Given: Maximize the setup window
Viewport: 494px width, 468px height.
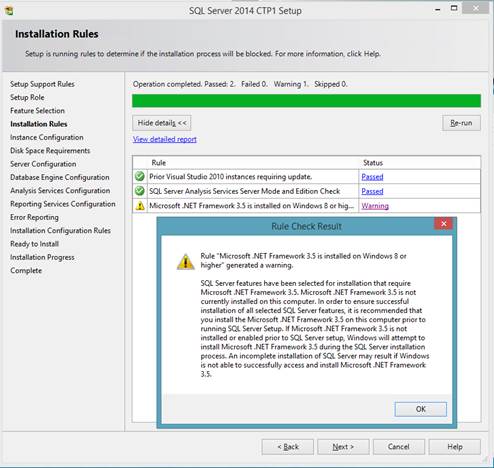Looking at the screenshot, I should [454, 8].
